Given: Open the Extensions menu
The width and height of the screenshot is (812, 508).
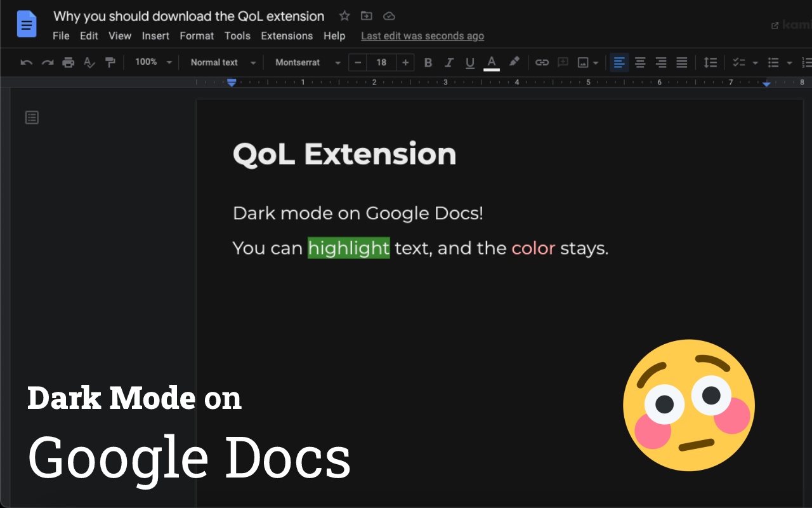Looking at the screenshot, I should click(287, 36).
